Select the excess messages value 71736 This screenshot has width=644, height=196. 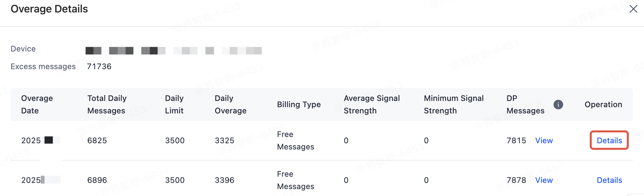tap(99, 67)
